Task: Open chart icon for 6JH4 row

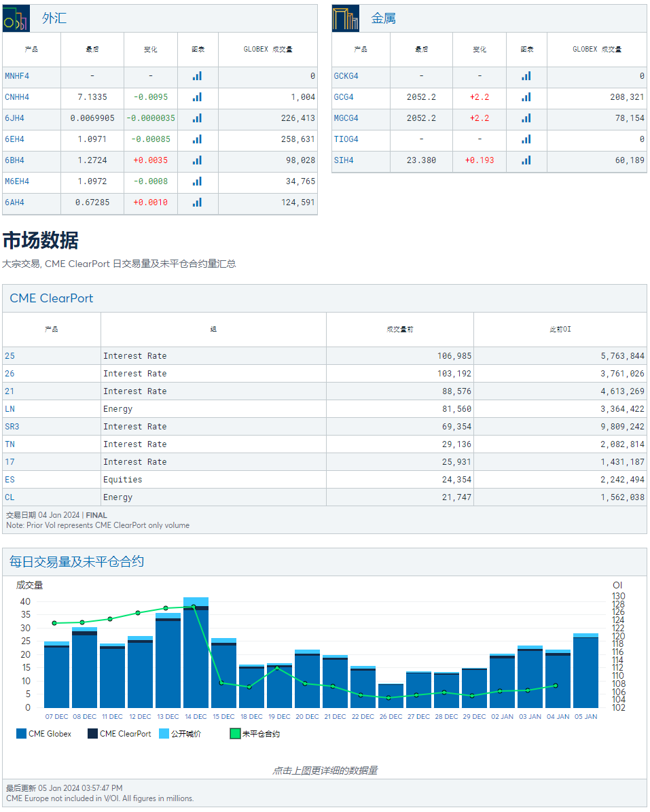Action: (x=197, y=119)
